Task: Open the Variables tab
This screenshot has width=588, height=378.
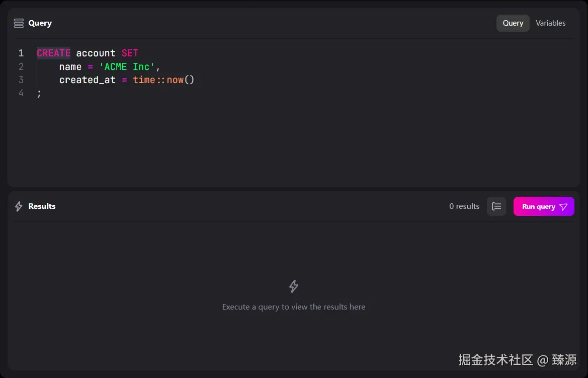Action: coord(550,23)
